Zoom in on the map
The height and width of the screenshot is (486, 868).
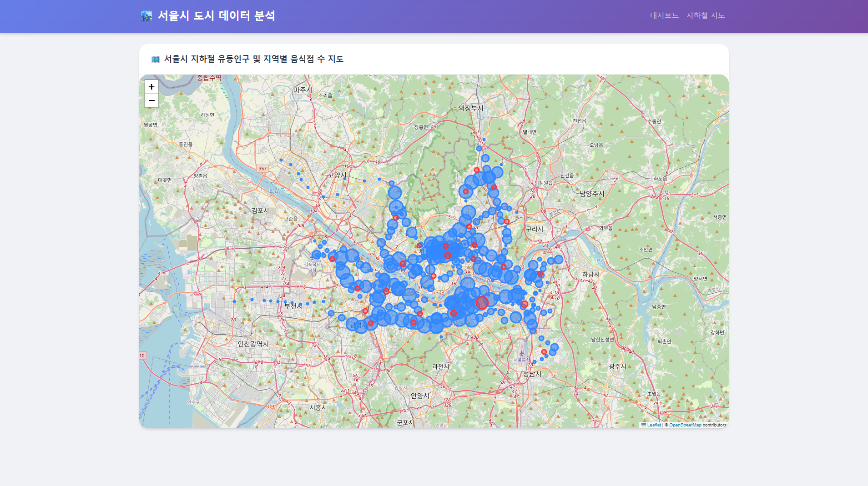[x=151, y=87]
